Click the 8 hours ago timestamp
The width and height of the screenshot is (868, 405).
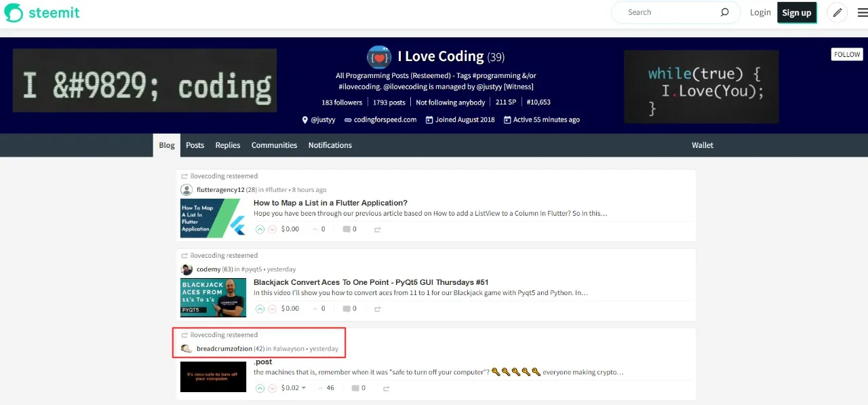[x=309, y=190]
